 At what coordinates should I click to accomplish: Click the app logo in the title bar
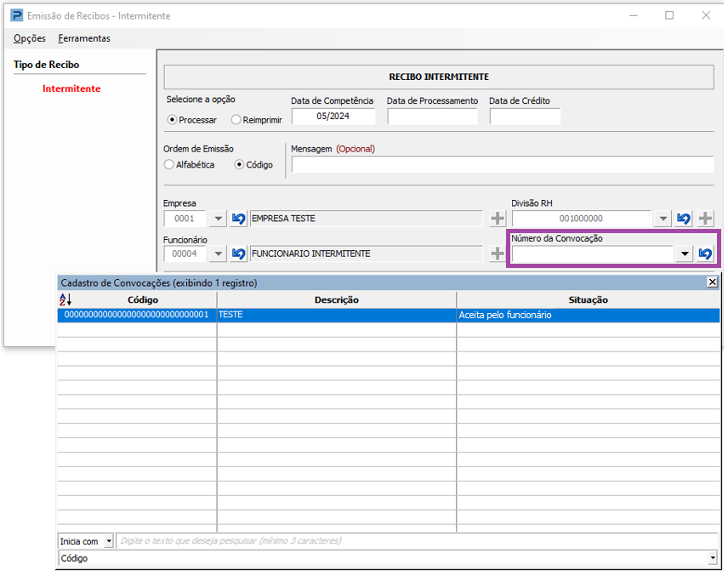click(17, 15)
